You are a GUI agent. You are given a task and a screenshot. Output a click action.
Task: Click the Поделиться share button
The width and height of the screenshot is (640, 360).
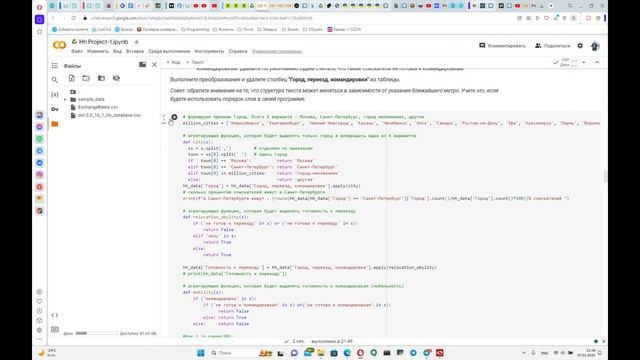pos(553,46)
